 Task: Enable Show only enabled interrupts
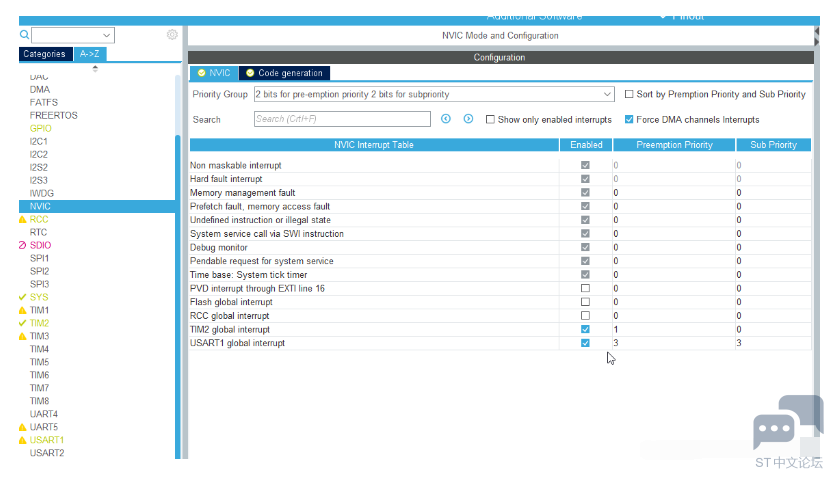point(490,120)
